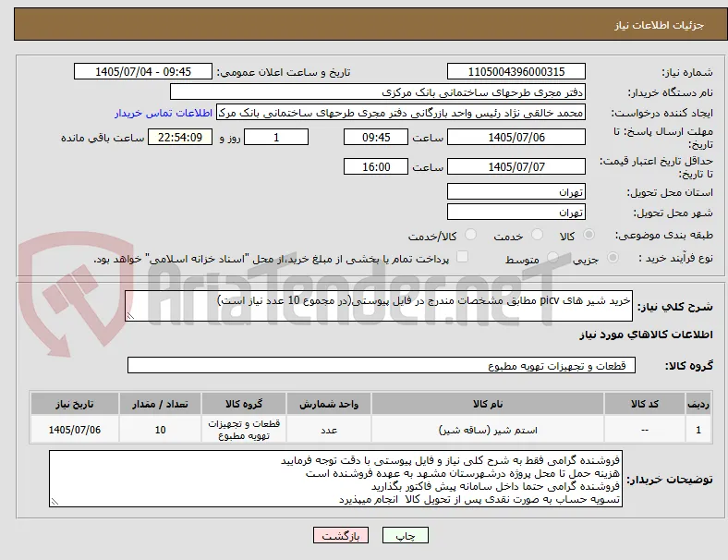Image resolution: width=728 pixels, height=560 pixels.
Task: Click the چاپ print button
Action: point(406,535)
